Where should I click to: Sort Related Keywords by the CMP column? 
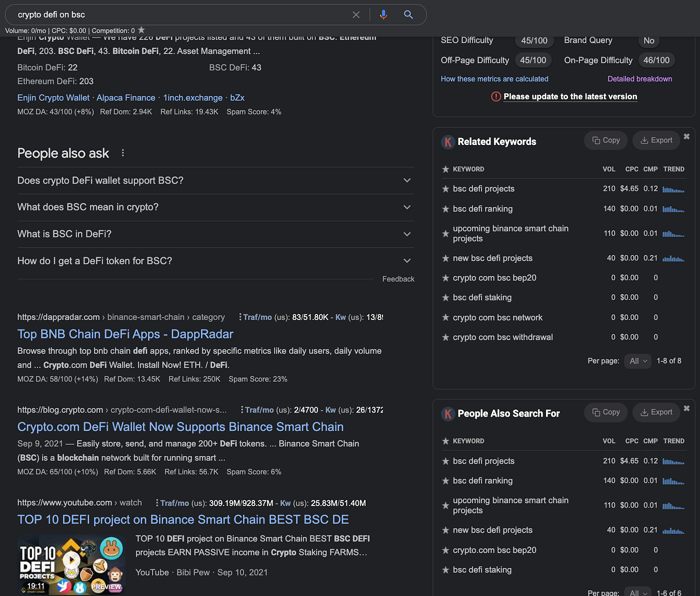pyautogui.click(x=650, y=169)
